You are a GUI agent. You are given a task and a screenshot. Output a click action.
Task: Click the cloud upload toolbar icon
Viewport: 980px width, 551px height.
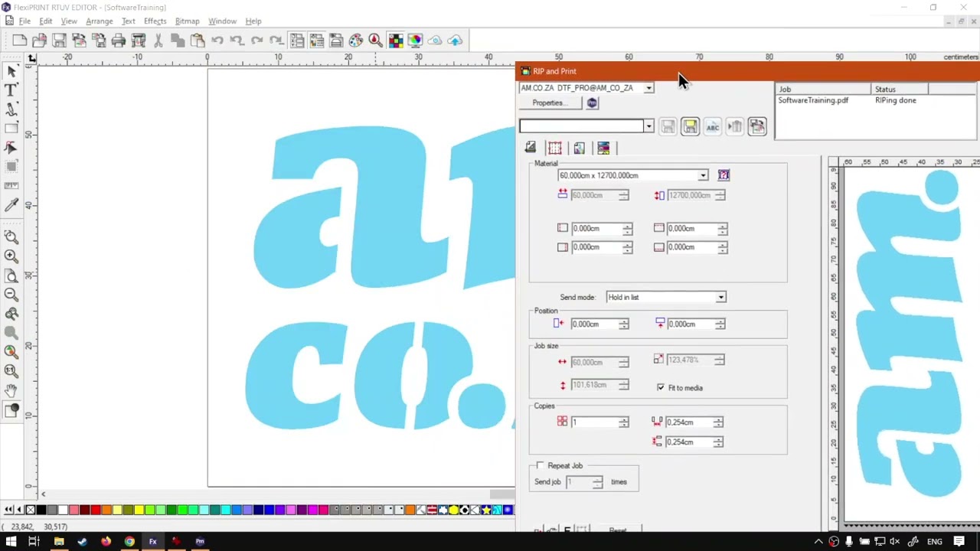click(455, 40)
